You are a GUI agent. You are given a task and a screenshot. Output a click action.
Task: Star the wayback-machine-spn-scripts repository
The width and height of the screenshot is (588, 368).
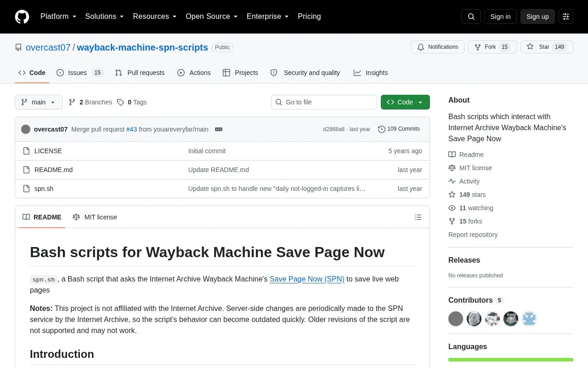pos(547,47)
